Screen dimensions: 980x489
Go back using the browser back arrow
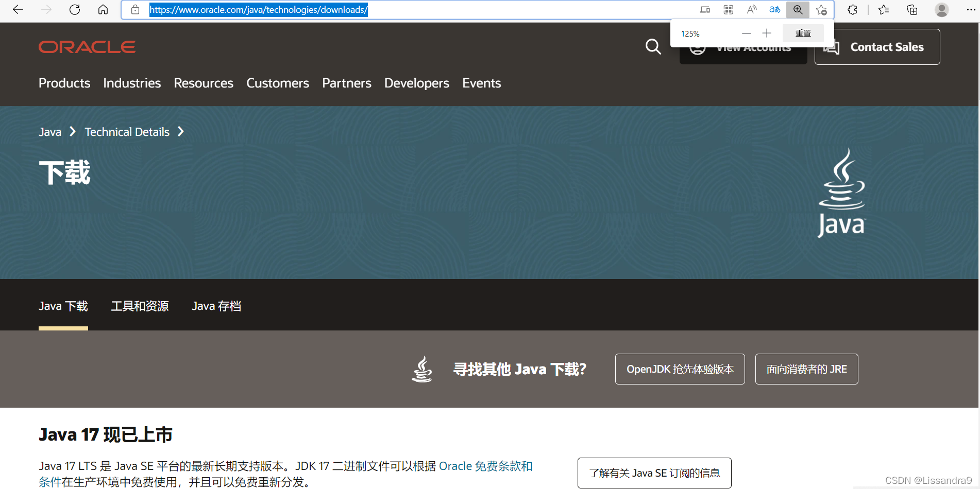18,10
